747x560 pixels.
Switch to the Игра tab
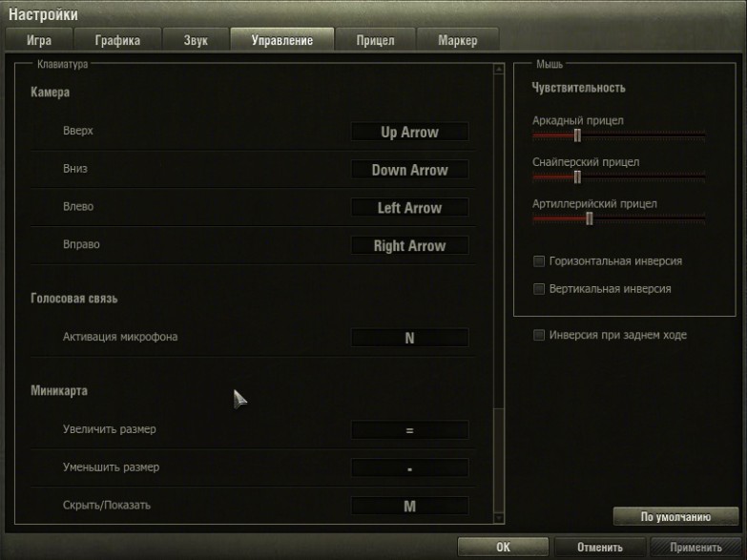point(39,40)
